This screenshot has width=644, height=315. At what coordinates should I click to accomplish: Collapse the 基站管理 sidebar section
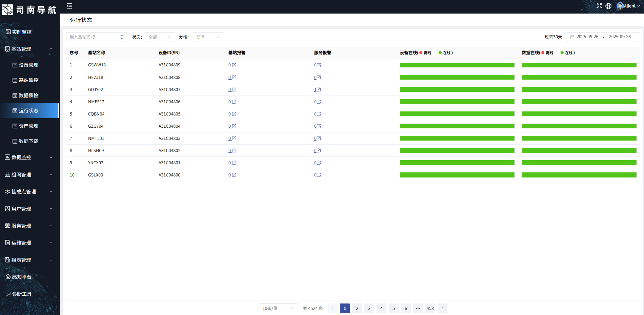pos(29,49)
